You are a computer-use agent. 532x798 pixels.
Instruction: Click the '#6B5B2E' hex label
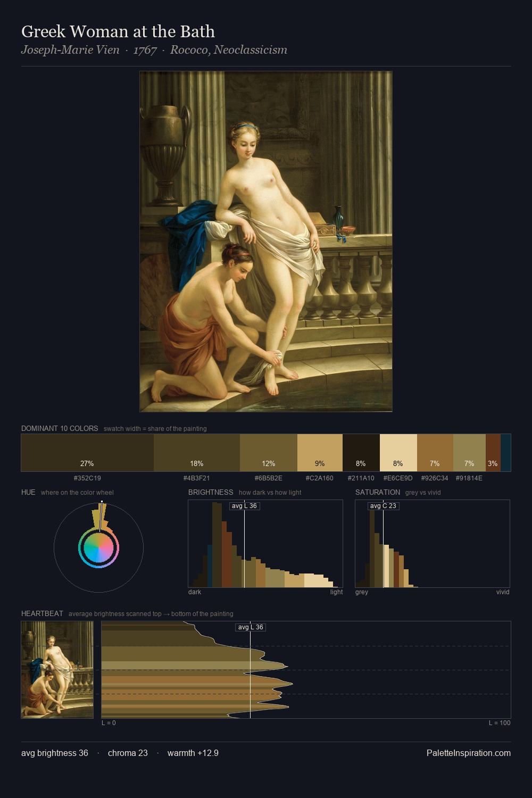269,478
